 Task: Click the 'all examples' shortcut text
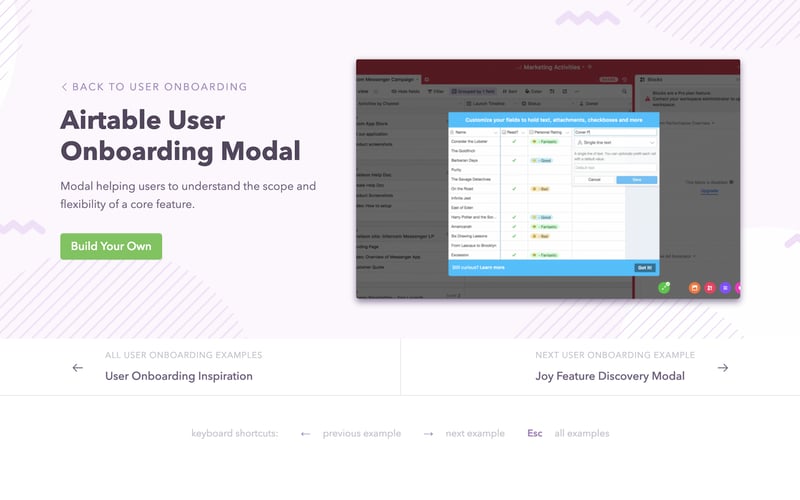[x=582, y=433]
